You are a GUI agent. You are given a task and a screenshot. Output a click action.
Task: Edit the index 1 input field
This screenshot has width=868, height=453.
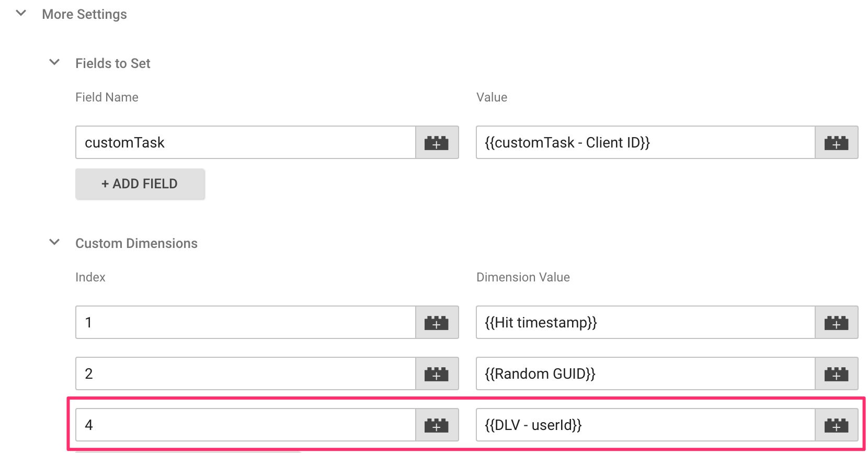[246, 322]
